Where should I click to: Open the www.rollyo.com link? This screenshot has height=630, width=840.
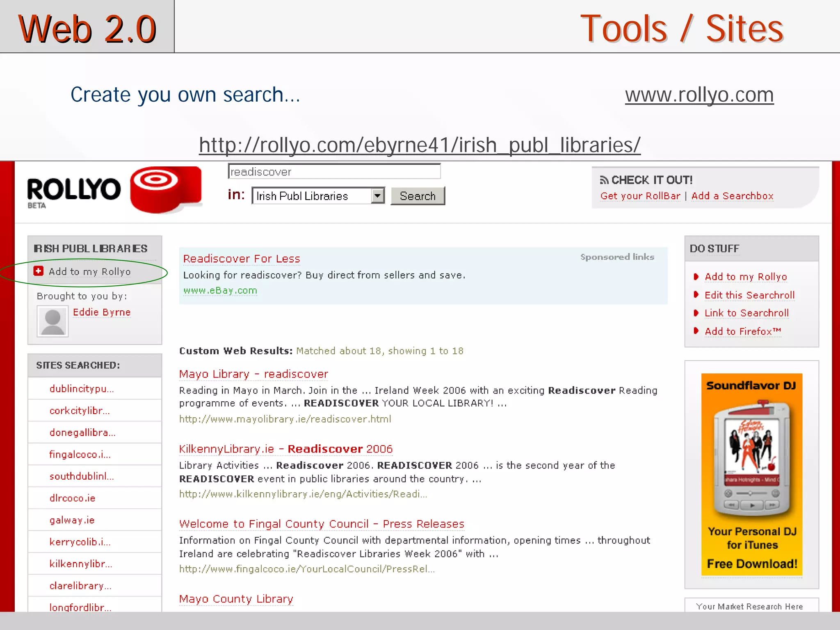[699, 95]
